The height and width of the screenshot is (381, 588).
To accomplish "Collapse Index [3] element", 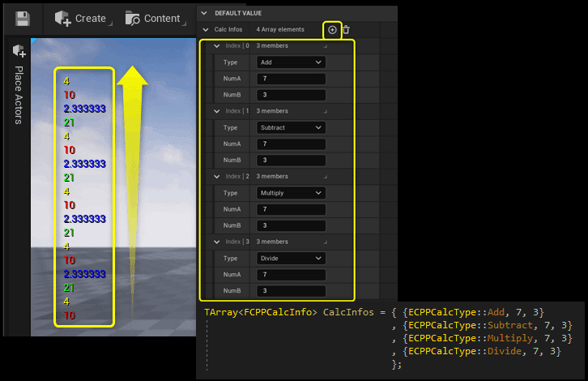I will [217, 242].
